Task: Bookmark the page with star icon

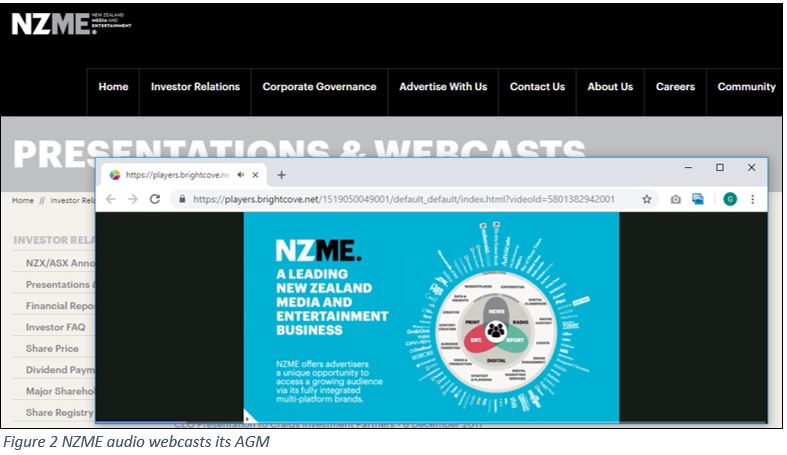Action: (x=647, y=199)
